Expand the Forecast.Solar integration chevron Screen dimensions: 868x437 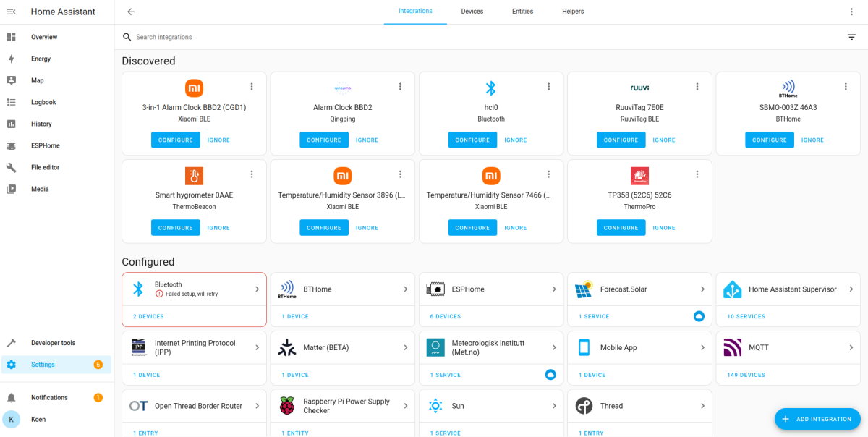[702, 289]
